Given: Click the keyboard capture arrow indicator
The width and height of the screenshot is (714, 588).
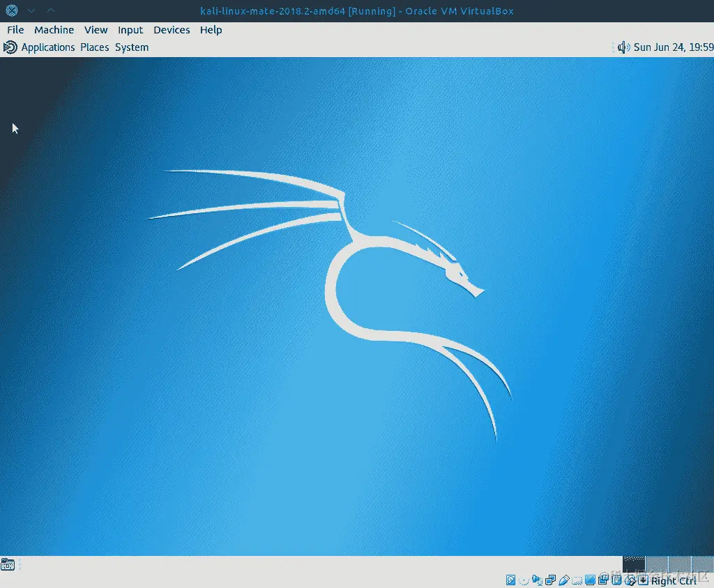Looking at the screenshot, I should click(x=642, y=580).
